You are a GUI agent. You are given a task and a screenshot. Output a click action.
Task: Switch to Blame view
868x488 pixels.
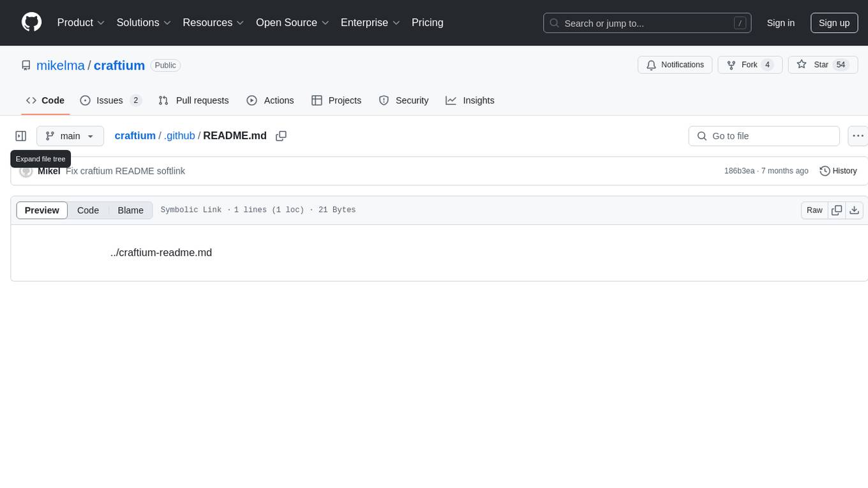pos(130,210)
